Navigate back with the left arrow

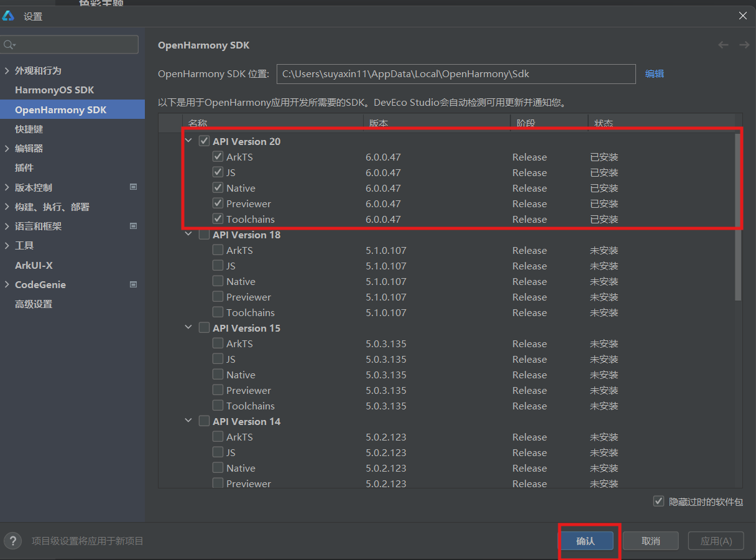coord(723,45)
